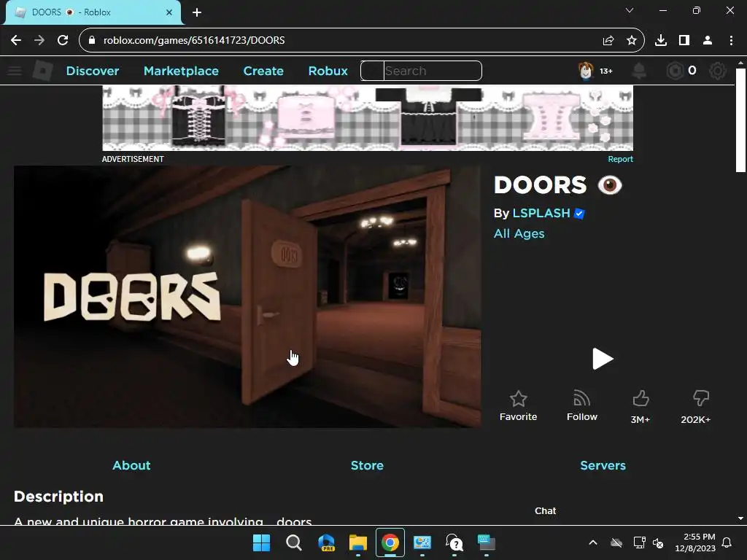Open the muted volume tray icon
The width and height of the screenshot is (747, 560).
(x=658, y=542)
